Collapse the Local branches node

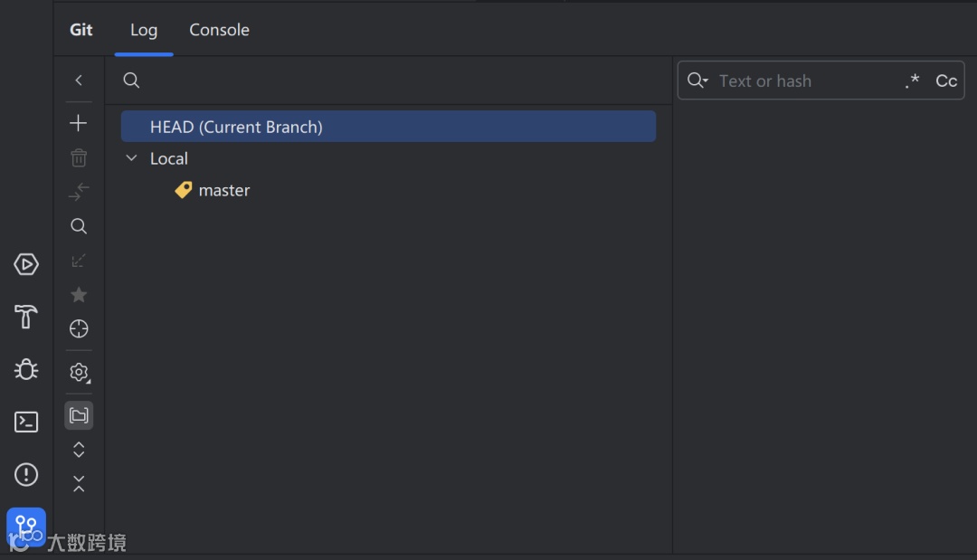(x=132, y=158)
